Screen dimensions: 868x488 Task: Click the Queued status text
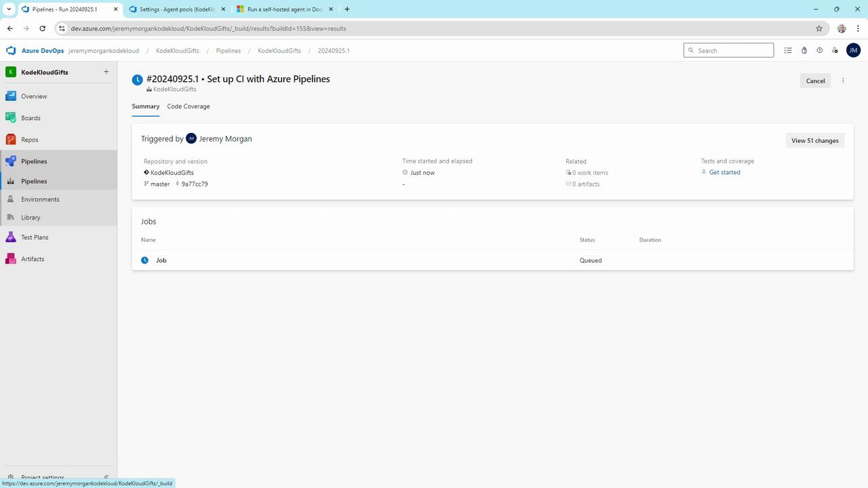click(591, 260)
